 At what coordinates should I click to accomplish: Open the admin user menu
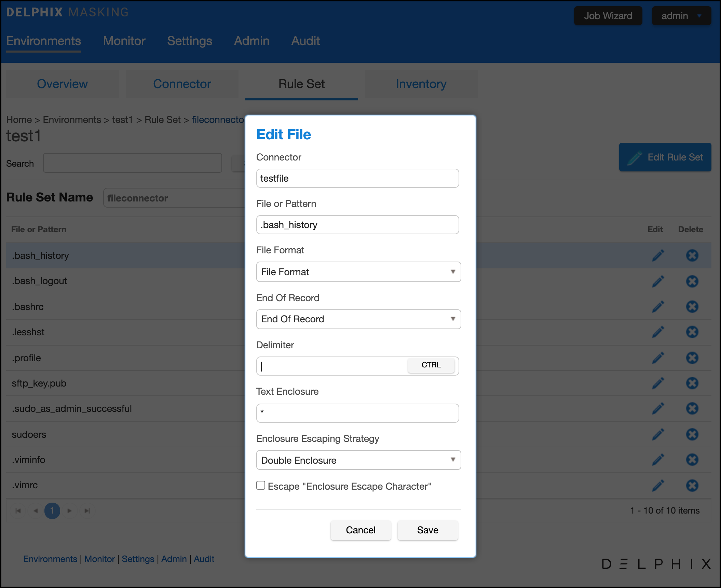[681, 16]
